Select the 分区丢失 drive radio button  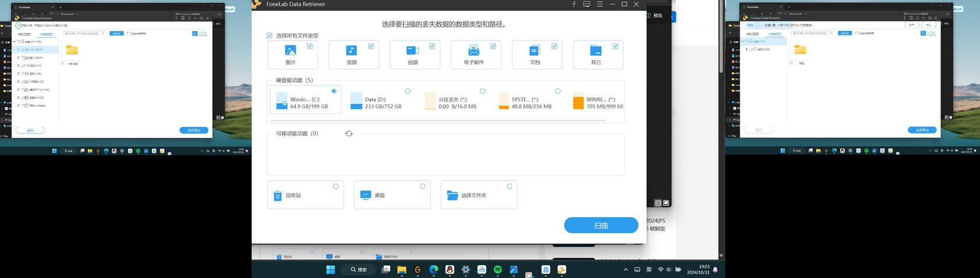coord(482,91)
